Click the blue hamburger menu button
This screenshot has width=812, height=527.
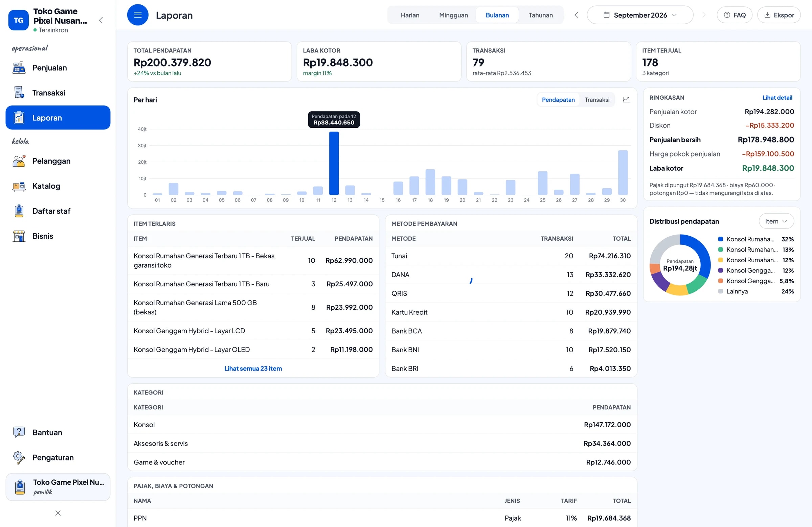click(x=138, y=15)
